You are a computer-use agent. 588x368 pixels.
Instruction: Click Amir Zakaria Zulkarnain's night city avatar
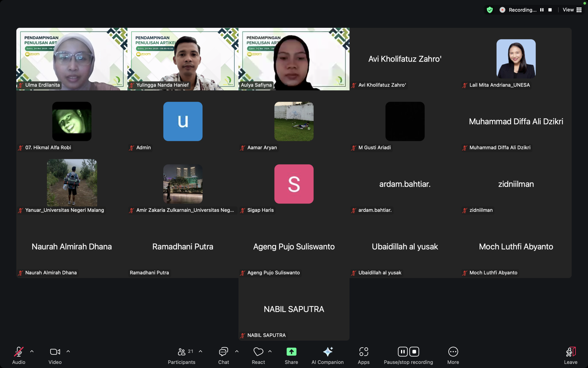click(x=183, y=184)
